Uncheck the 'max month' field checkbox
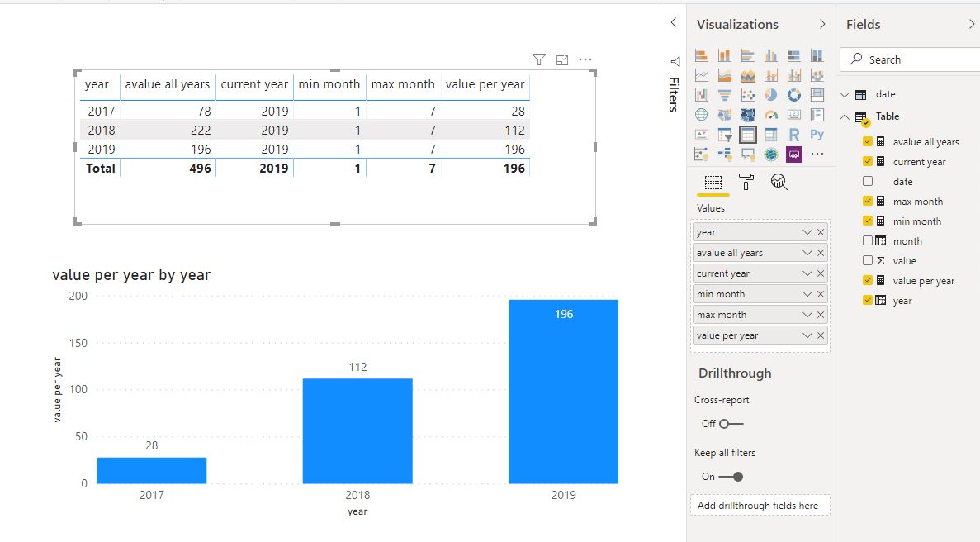 tap(868, 202)
